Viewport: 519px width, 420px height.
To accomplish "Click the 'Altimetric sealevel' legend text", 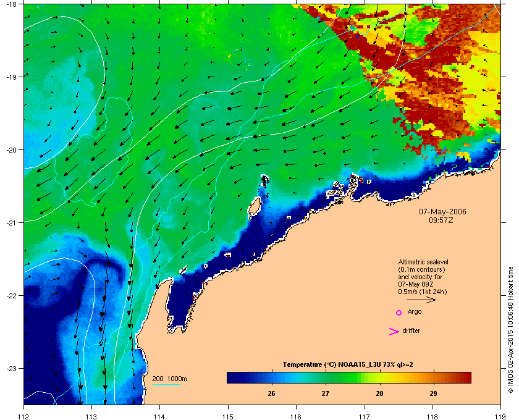I will [x=423, y=262].
